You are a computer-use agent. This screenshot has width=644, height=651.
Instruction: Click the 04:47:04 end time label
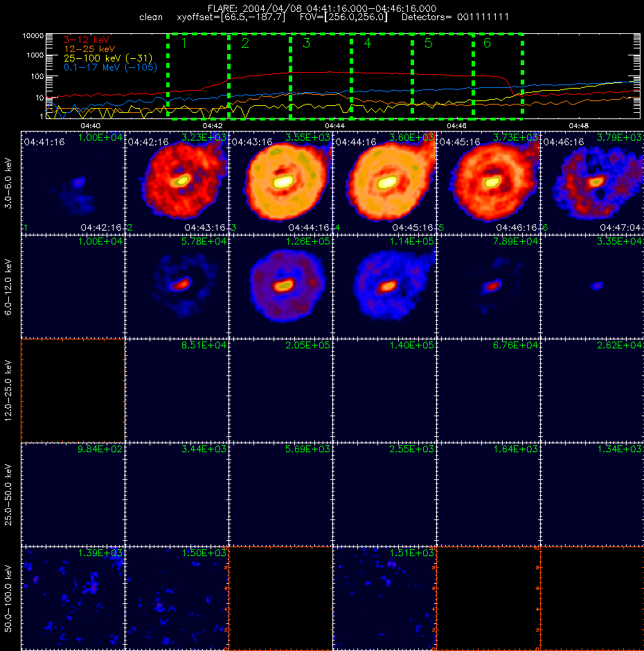pyautogui.click(x=620, y=228)
